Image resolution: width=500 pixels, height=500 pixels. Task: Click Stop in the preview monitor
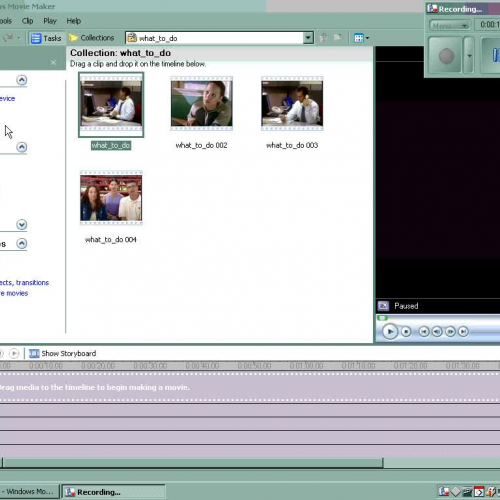pyautogui.click(x=406, y=332)
